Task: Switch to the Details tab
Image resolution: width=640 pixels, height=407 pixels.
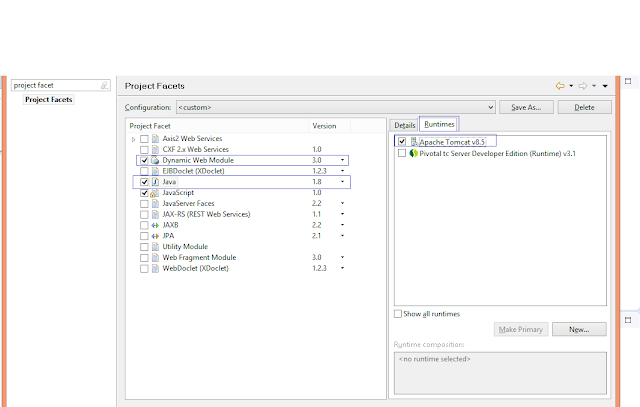Action: coord(404,125)
